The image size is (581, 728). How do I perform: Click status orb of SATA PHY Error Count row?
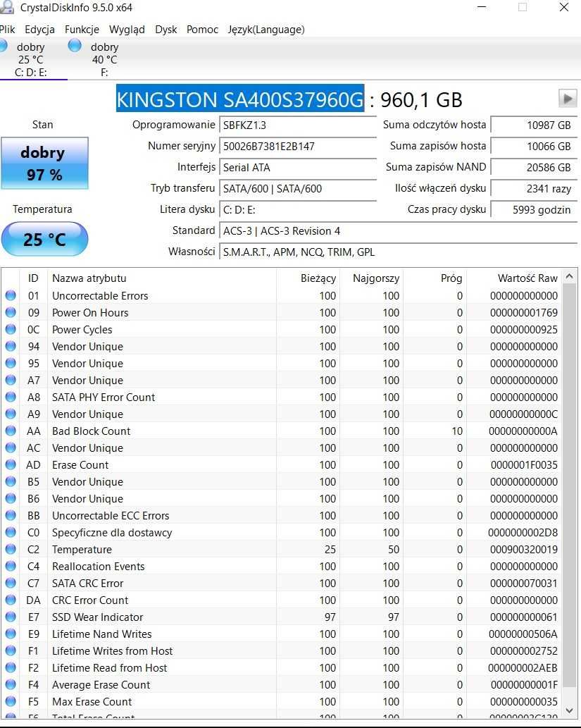click(x=11, y=397)
